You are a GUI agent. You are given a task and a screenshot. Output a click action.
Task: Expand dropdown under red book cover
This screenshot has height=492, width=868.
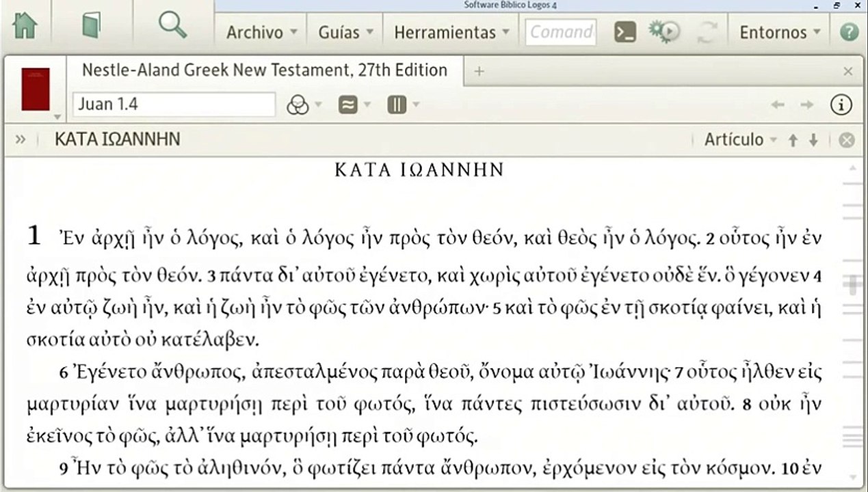[57, 117]
